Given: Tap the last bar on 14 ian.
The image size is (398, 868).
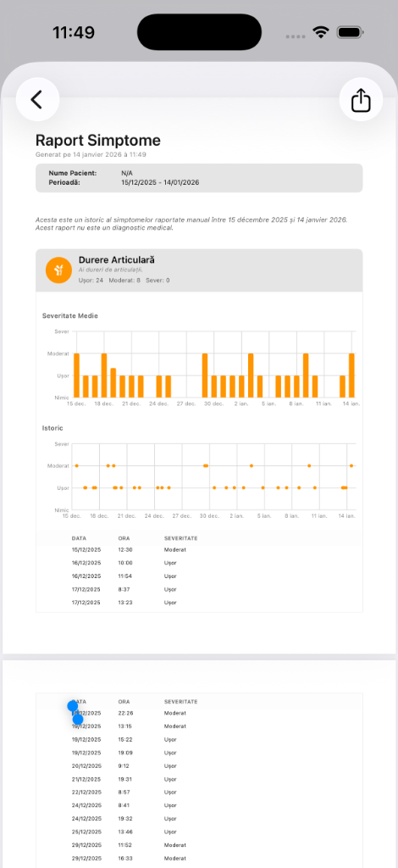Looking at the screenshot, I should click(x=351, y=376).
